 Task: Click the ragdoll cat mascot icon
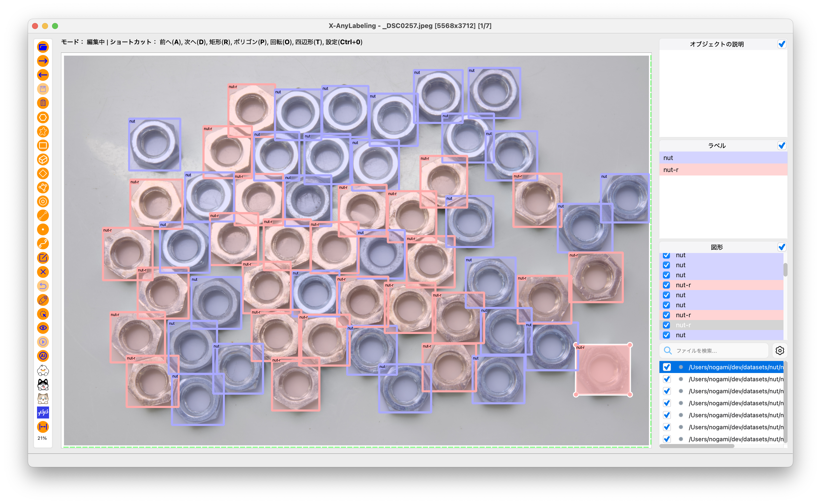pos(43,398)
